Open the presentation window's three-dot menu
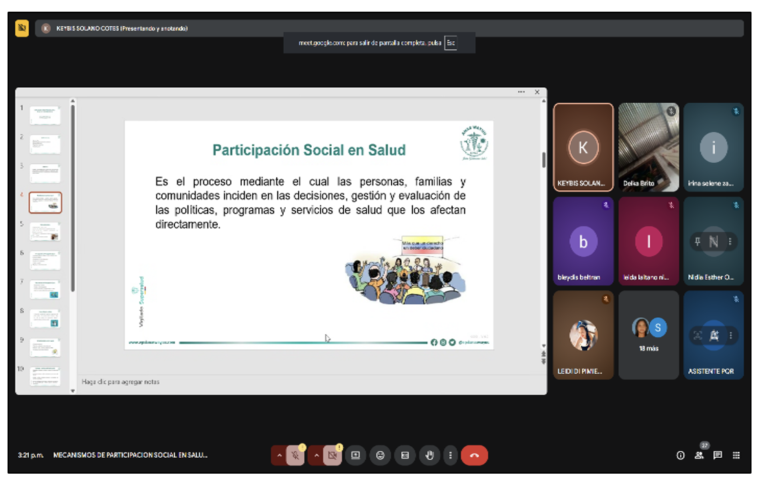This screenshot has width=768, height=486. click(x=521, y=92)
